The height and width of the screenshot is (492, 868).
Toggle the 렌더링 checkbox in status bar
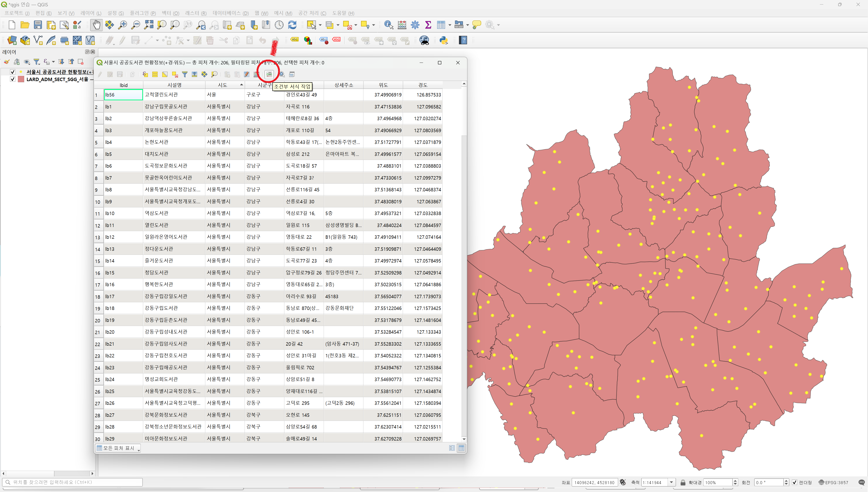pos(795,482)
